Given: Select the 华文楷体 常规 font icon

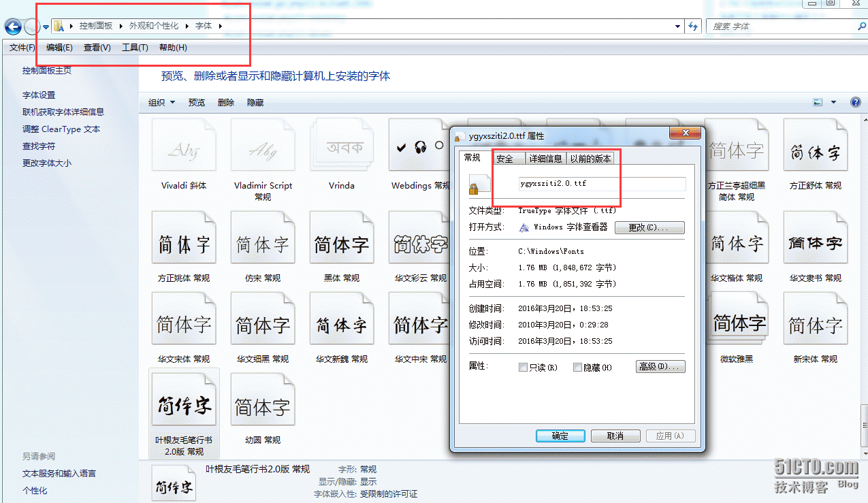Looking at the screenshot, I should pyautogui.click(x=737, y=238).
